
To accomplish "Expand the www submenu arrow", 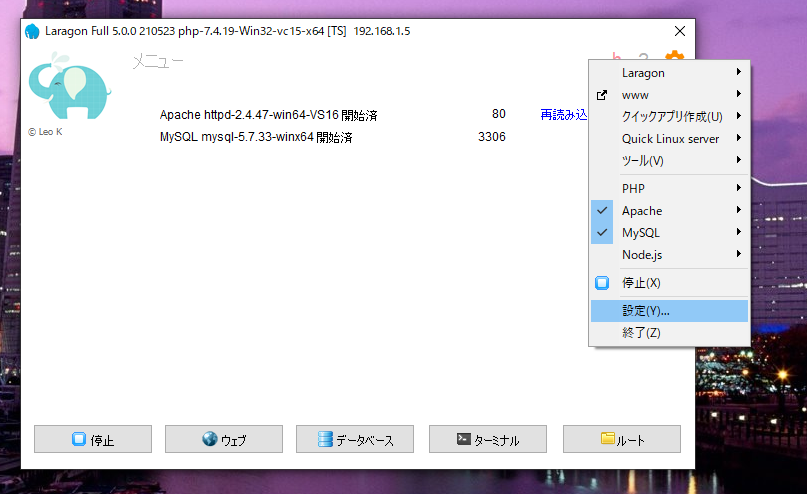I will pos(739,94).
